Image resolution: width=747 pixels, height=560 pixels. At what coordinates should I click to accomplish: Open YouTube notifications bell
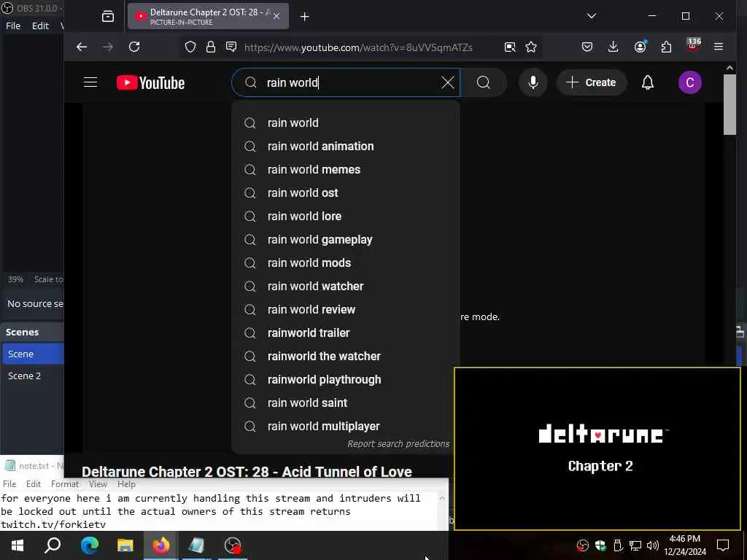[x=648, y=83]
